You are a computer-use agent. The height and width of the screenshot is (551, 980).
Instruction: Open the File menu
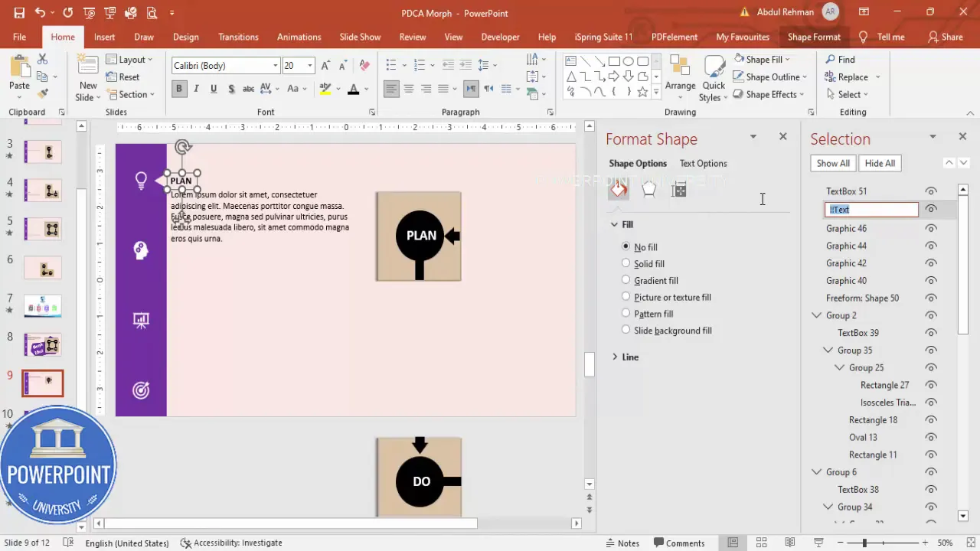click(x=19, y=37)
